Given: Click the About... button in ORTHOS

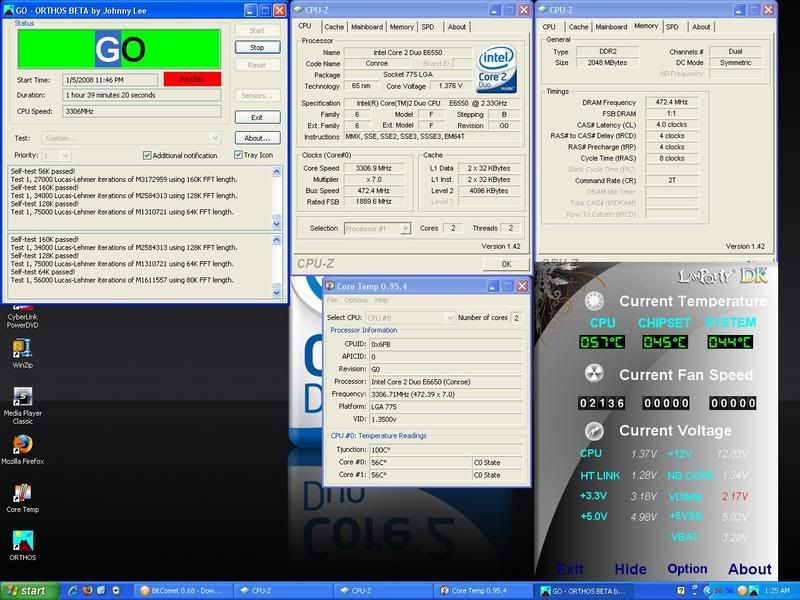Looking at the screenshot, I should coord(257,138).
